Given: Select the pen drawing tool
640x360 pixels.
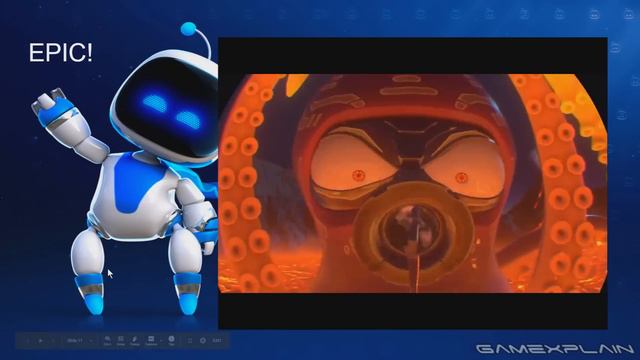Looking at the screenshot, I should click(x=134, y=339).
